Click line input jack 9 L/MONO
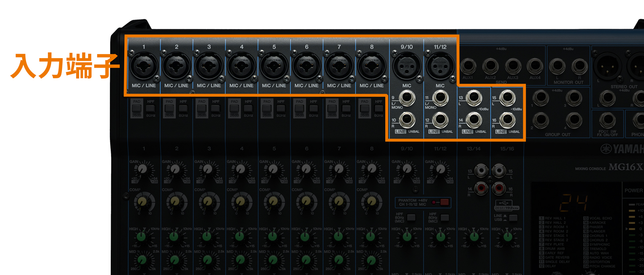The height and width of the screenshot is (275, 644). 407,98
